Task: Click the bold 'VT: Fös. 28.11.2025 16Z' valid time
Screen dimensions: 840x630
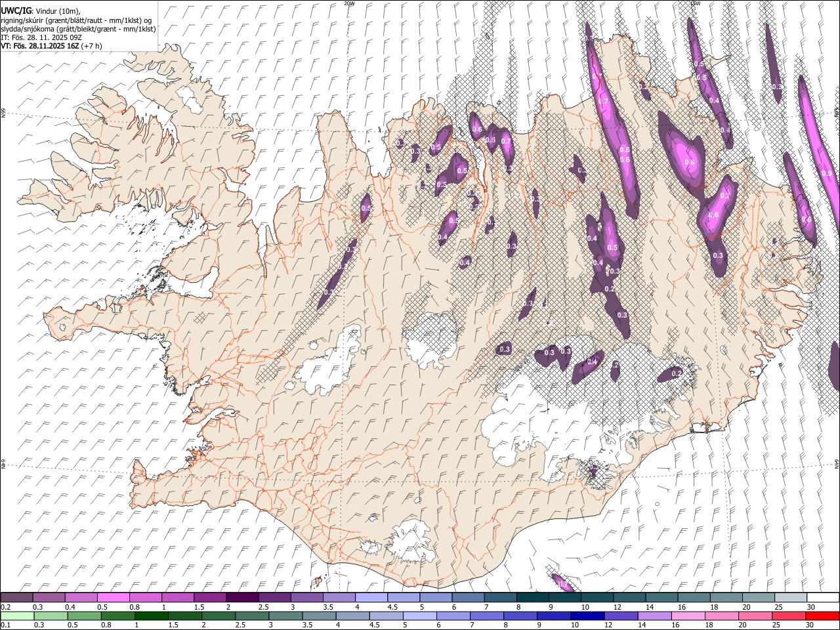Action: 40,46
